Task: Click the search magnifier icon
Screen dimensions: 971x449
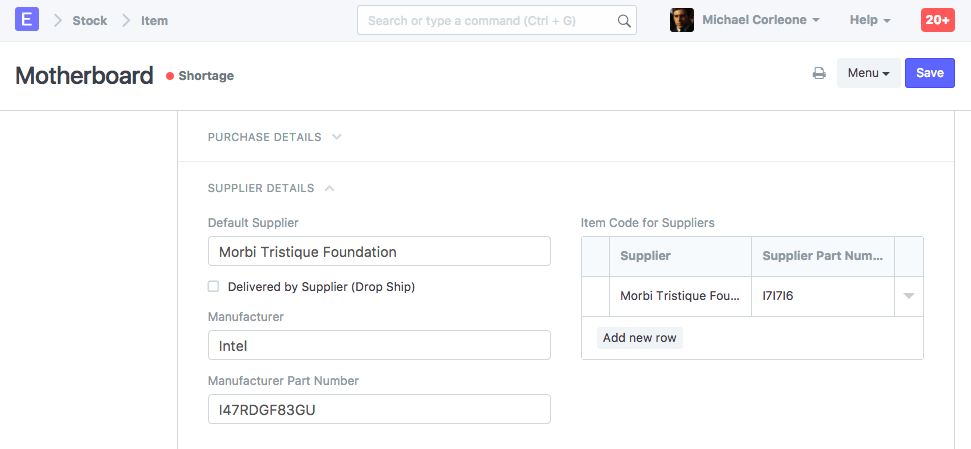Action: click(x=623, y=20)
